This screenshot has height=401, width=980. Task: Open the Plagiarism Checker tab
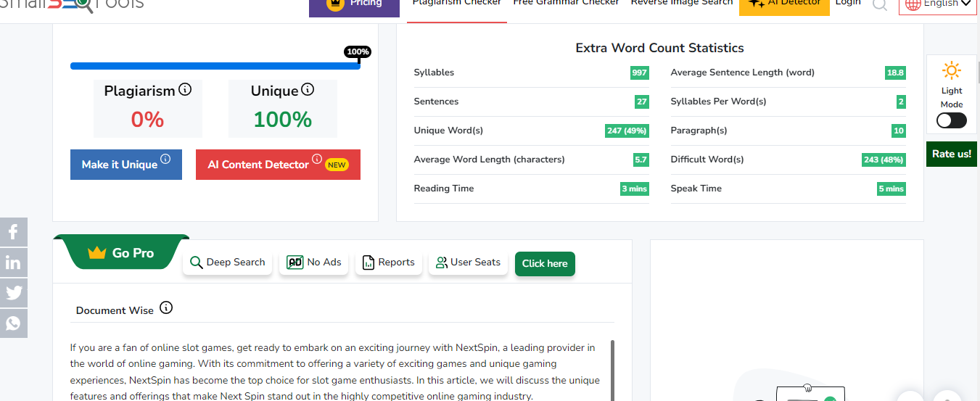point(456,4)
